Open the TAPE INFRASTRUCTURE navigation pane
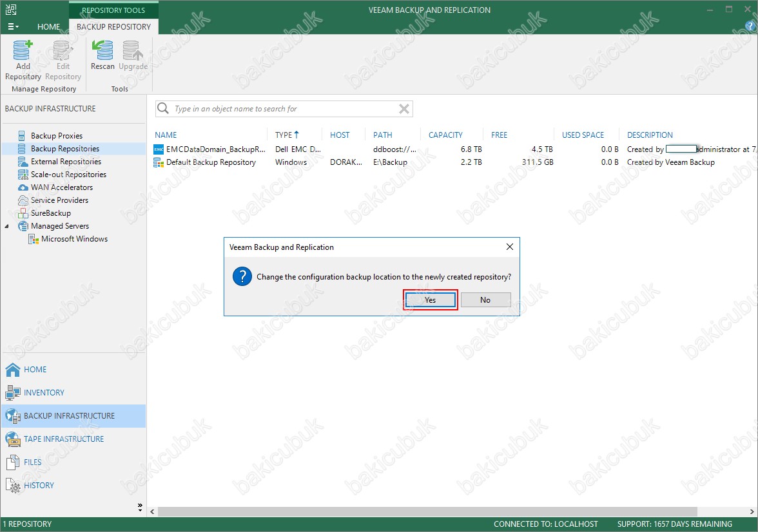This screenshot has width=758, height=532. click(x=72, y=439)
